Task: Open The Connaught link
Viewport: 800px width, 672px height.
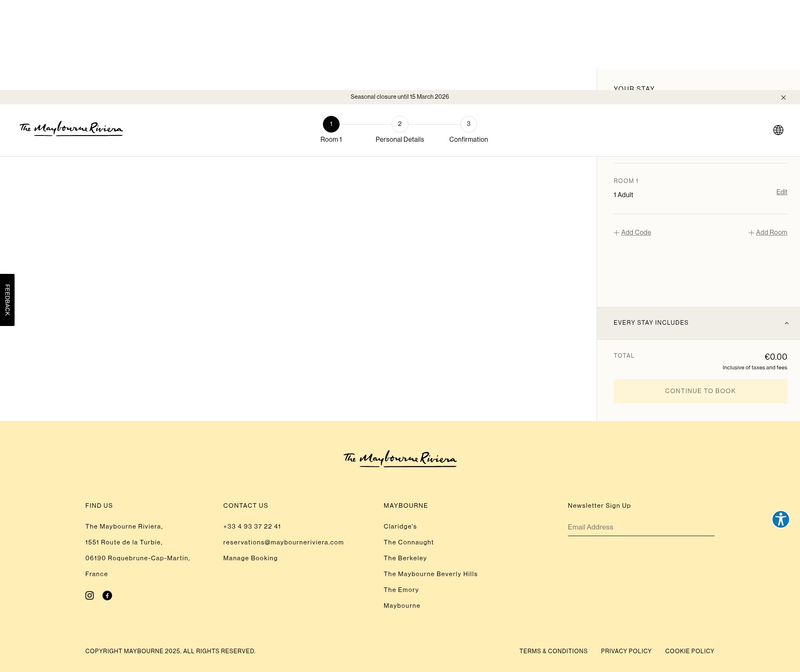Action: 409,542
